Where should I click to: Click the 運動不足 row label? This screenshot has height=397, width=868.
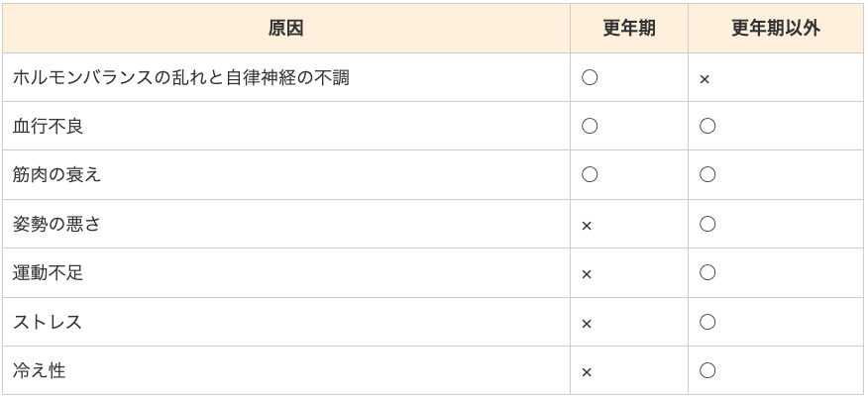49,273
